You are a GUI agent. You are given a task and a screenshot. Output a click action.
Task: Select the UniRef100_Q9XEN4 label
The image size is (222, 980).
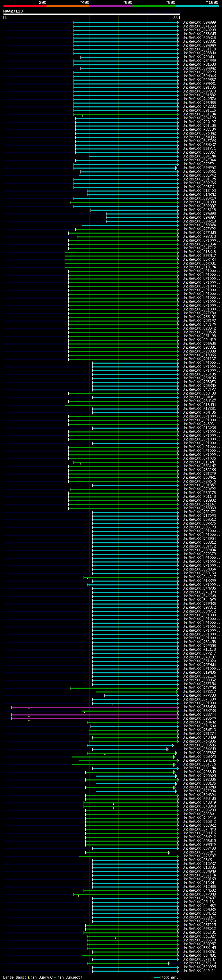199,156
